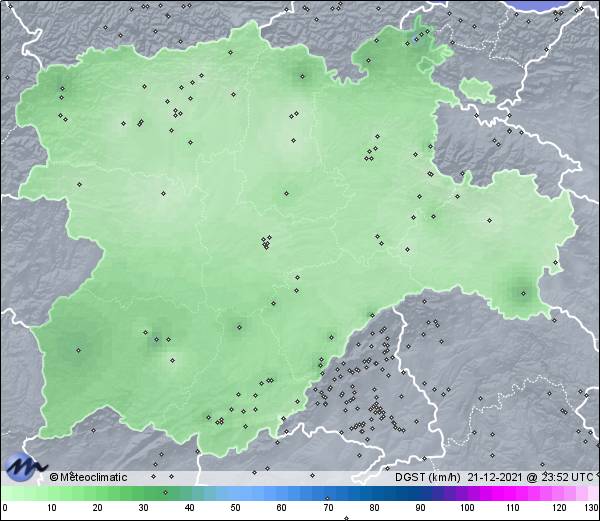Click the scale value 50

coord(235,508)
